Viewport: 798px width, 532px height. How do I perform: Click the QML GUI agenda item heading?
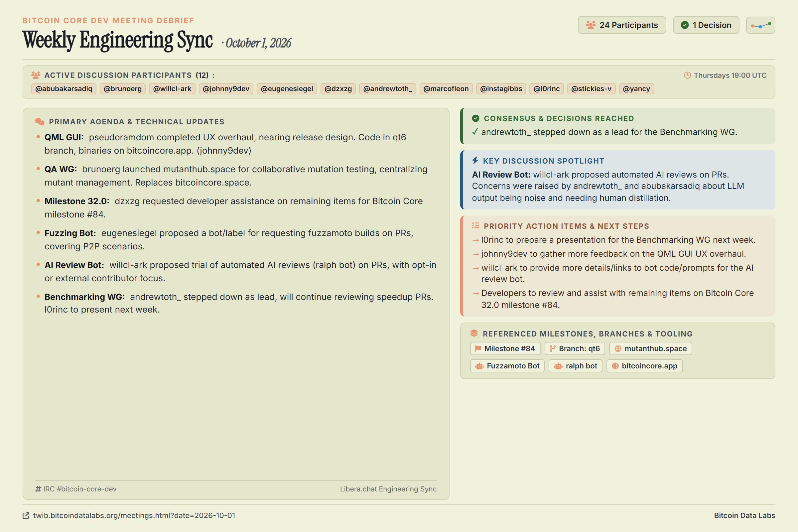pos(64,137)
